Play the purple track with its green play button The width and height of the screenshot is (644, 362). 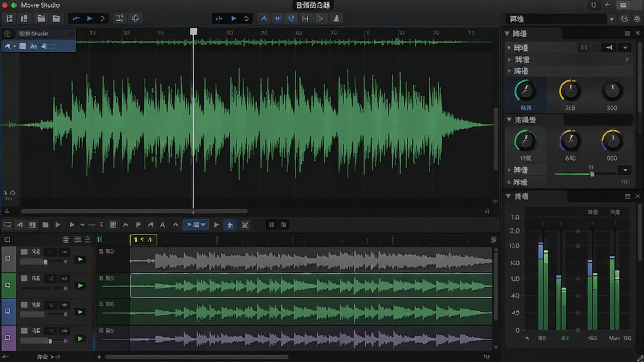(x=80, y=339)
